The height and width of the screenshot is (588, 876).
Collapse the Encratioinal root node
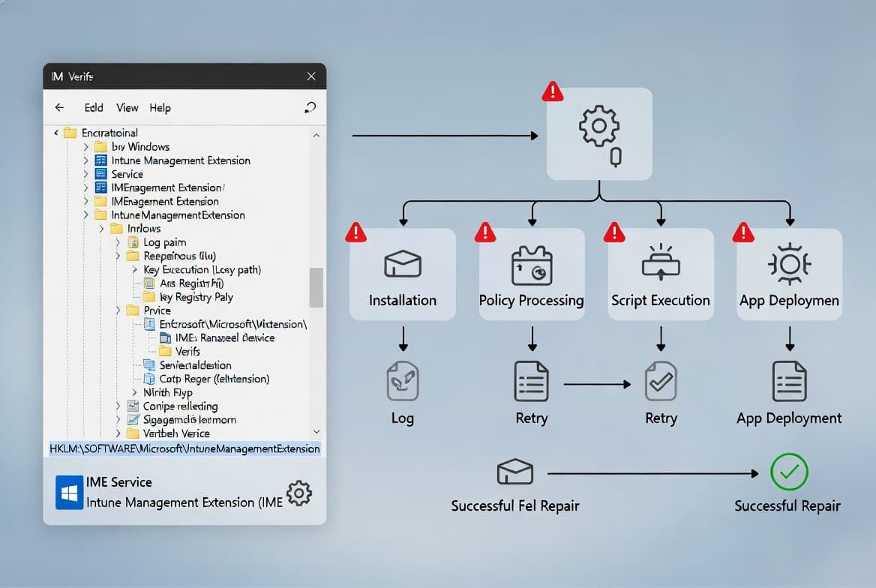click(x=55, y=133)
